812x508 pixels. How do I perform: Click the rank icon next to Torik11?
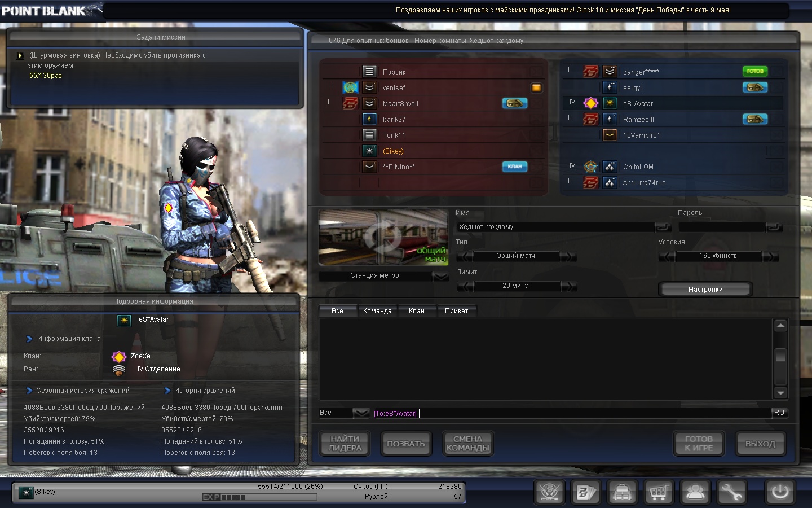pyautogui.click(x=369, y=135)
